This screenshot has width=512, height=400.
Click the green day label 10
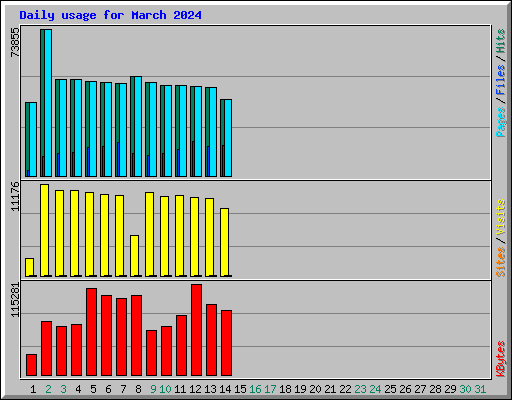pos(165,389)
